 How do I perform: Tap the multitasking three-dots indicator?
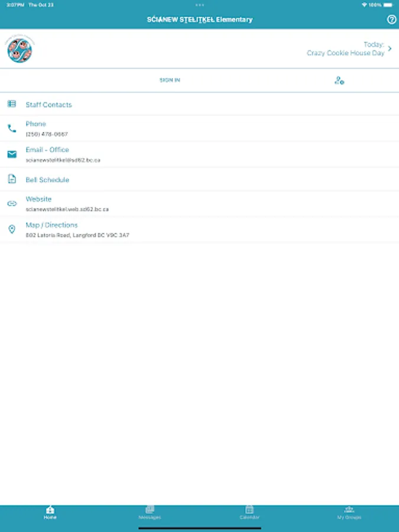click(200, 5)
